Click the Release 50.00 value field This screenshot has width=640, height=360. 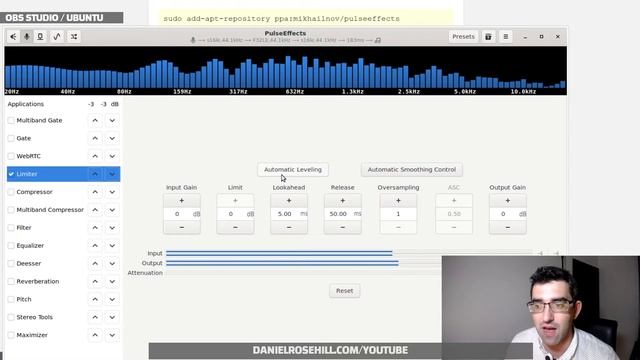(343, 214)
